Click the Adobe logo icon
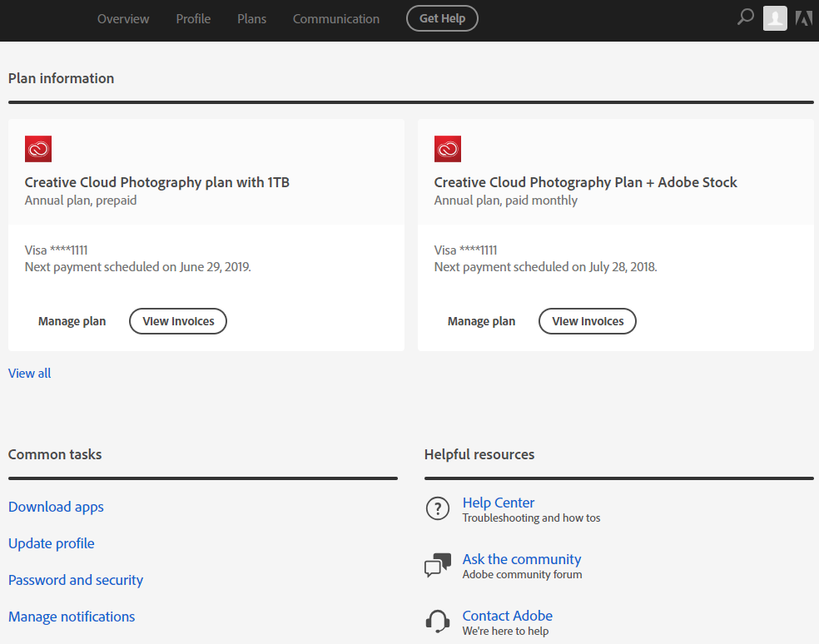Image resolution: width=819 pixels, height=644 pixels. click(804, 18)
